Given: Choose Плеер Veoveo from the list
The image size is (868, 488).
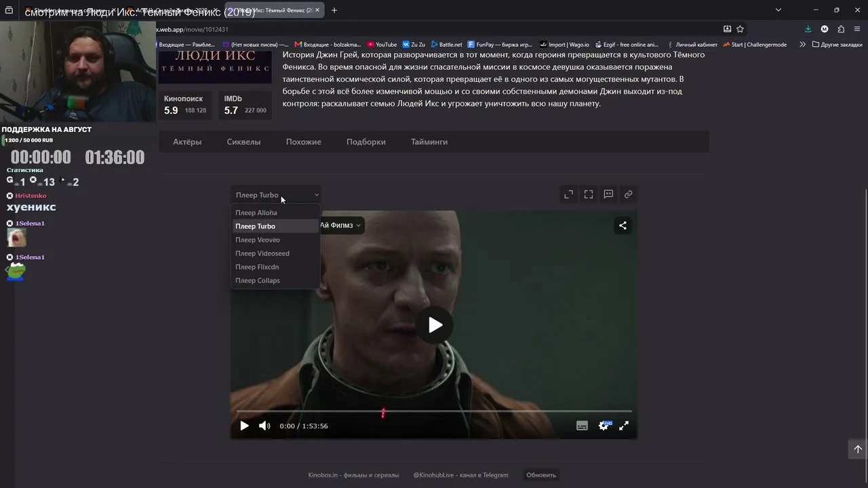Looking at the screenshot, I should pyautogui.click(x=275, y=240).
